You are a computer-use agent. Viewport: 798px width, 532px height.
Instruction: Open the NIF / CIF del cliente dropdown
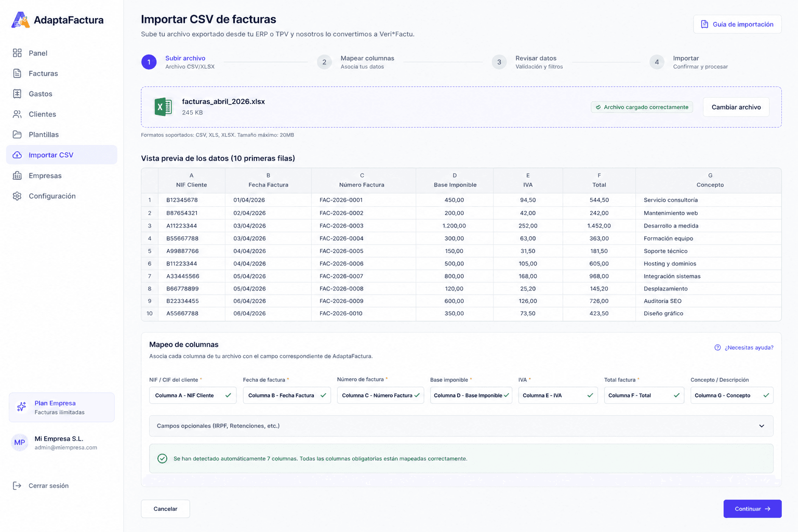point(193,395)
